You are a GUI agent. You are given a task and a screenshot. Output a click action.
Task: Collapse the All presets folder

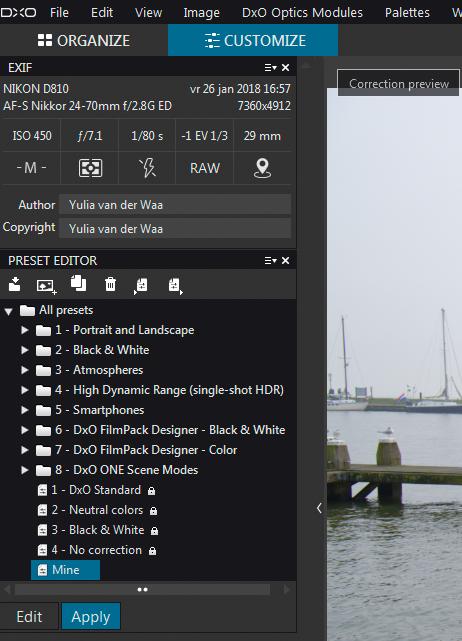[x=9, y=311]
